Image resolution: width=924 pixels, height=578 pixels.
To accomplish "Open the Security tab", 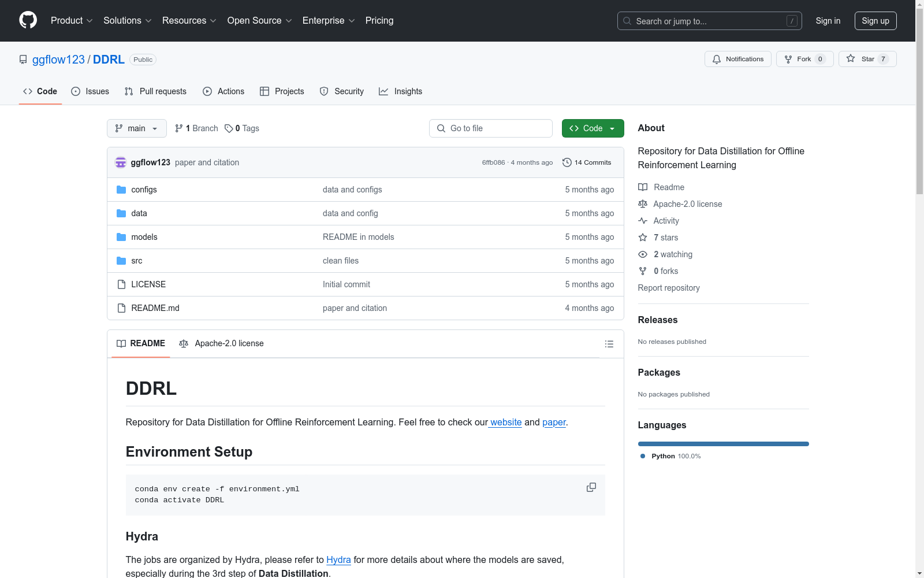I will (x=342, y=91).
